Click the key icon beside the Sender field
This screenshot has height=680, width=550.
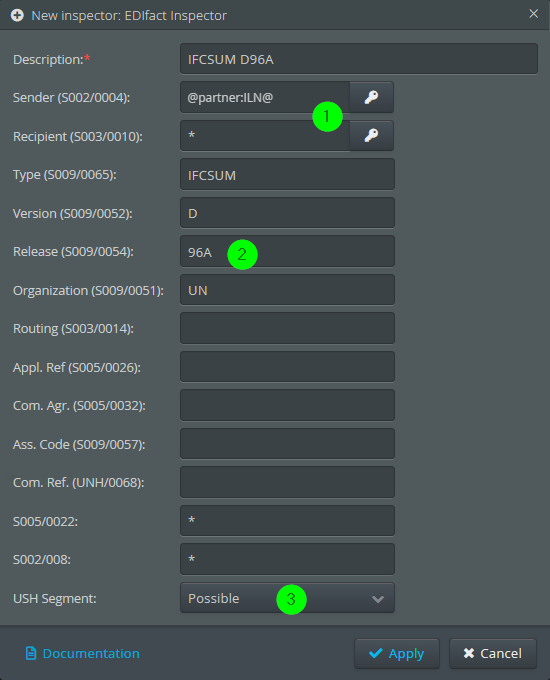click(x=371, y=97)
